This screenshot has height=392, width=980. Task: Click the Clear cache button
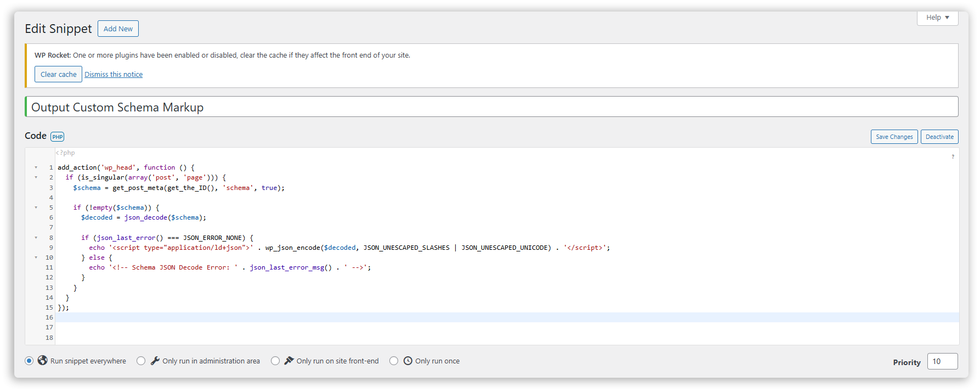58,74
